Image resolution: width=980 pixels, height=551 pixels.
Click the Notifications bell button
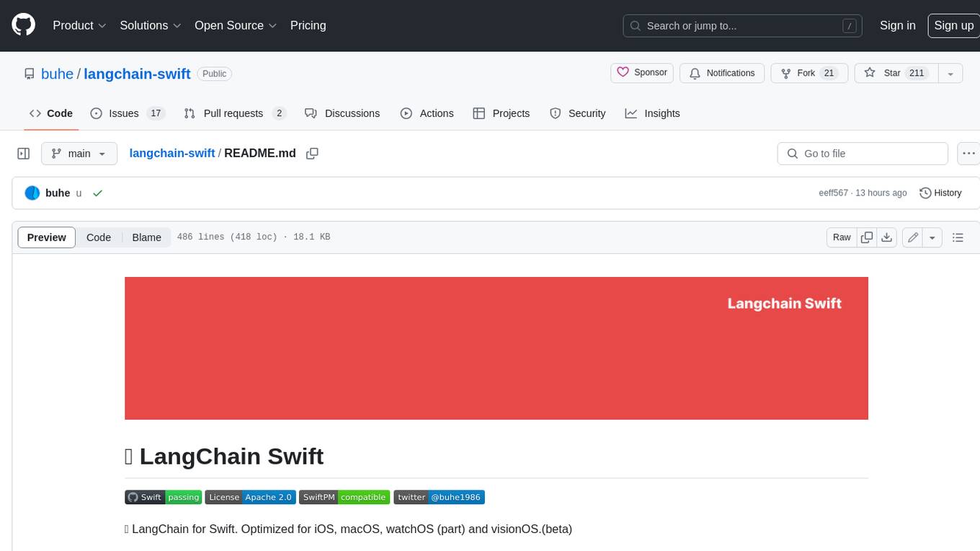(x=722, y=73)
